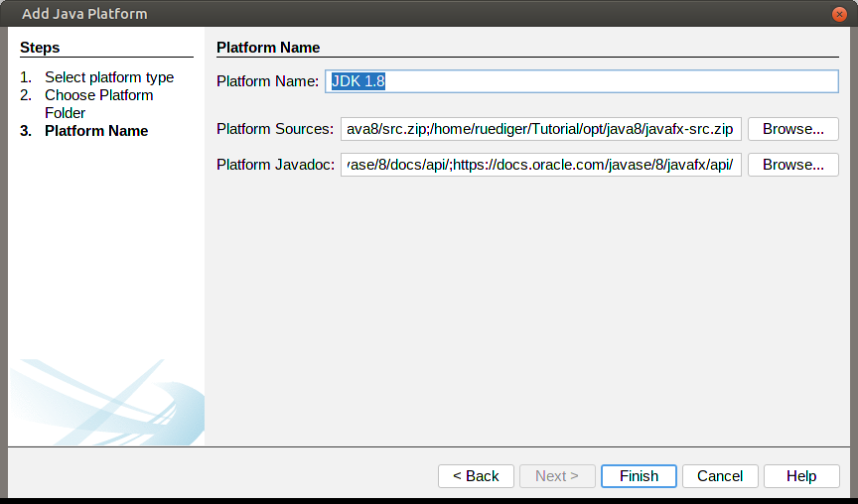
Task: Click the 'Steps' heading in sidebar
Action: click(x=40, y=48)
